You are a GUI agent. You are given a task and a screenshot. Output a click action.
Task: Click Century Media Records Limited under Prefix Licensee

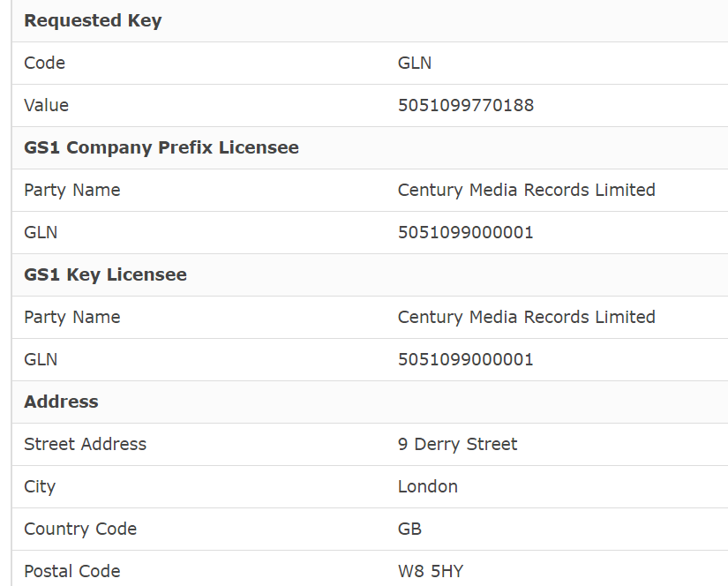pos(527,190)
